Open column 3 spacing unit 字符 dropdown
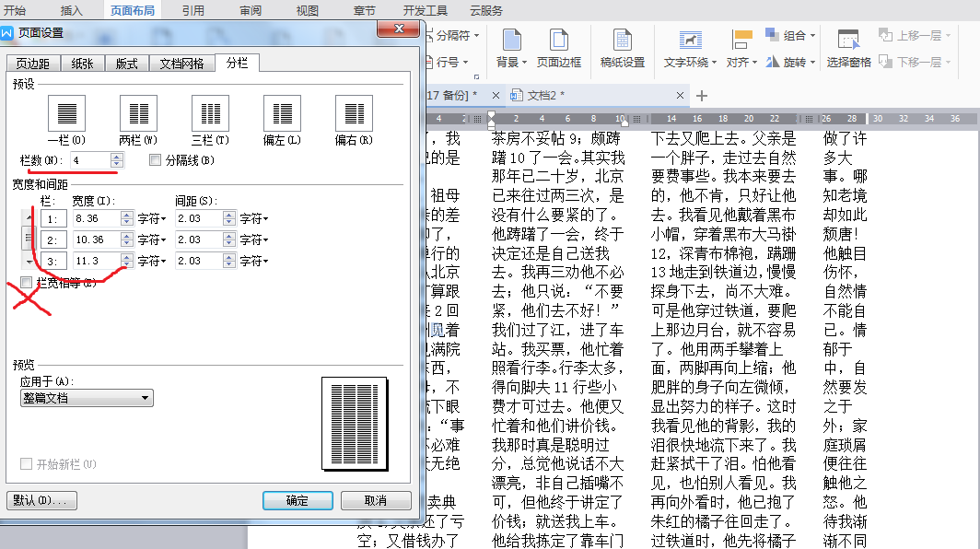The image size is (980, 549). [254, 261]
